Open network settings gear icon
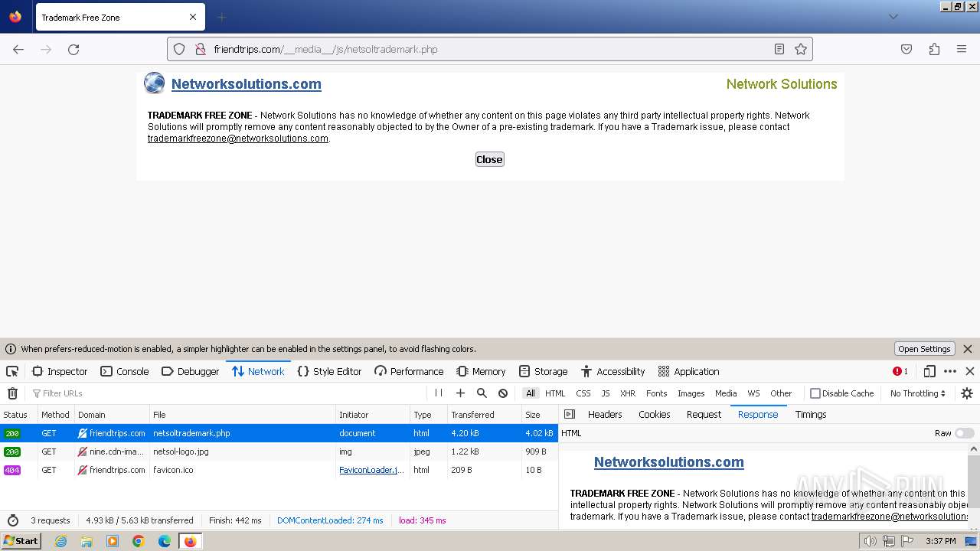 [x=967, y=393]
